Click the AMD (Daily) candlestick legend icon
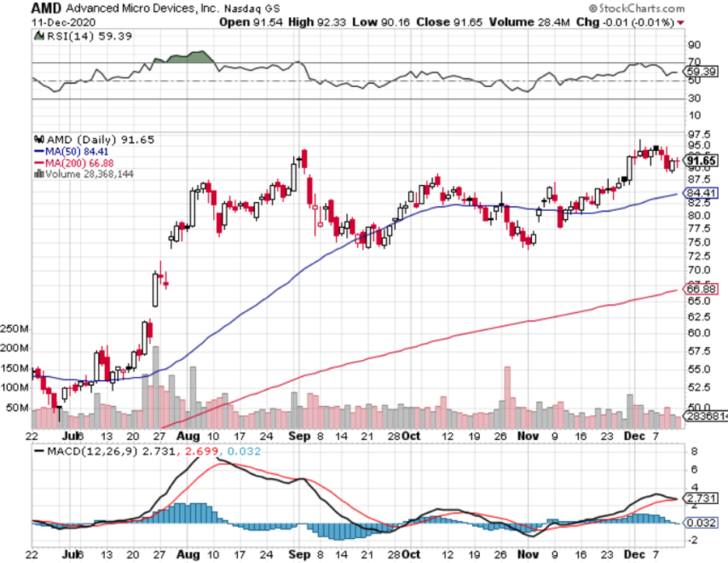 pyautogui.click(x=39, y=139)
